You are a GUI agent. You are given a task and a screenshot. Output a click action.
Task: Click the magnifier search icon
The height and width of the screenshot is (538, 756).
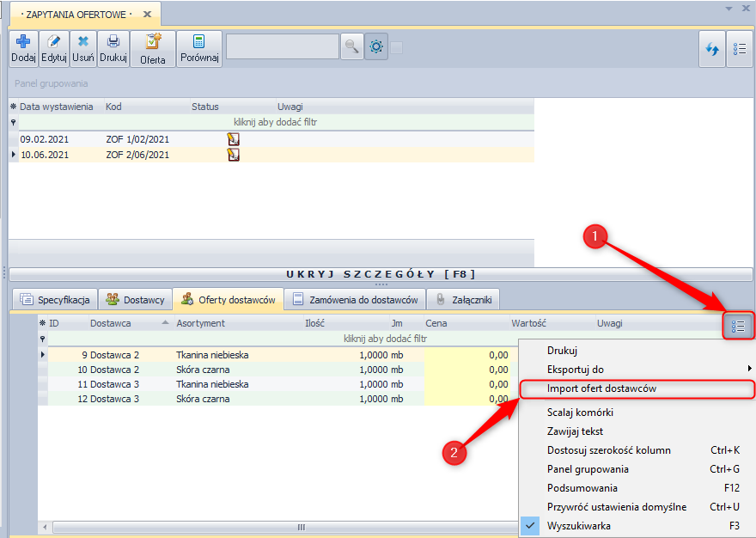(x=351, y=47)
